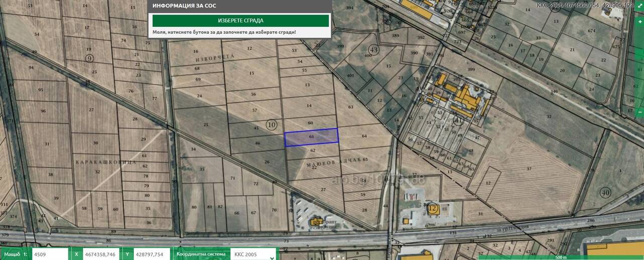644x260 pixels.
Task: Click the vertical zoom level slider
Action: [x=639, y=67]
